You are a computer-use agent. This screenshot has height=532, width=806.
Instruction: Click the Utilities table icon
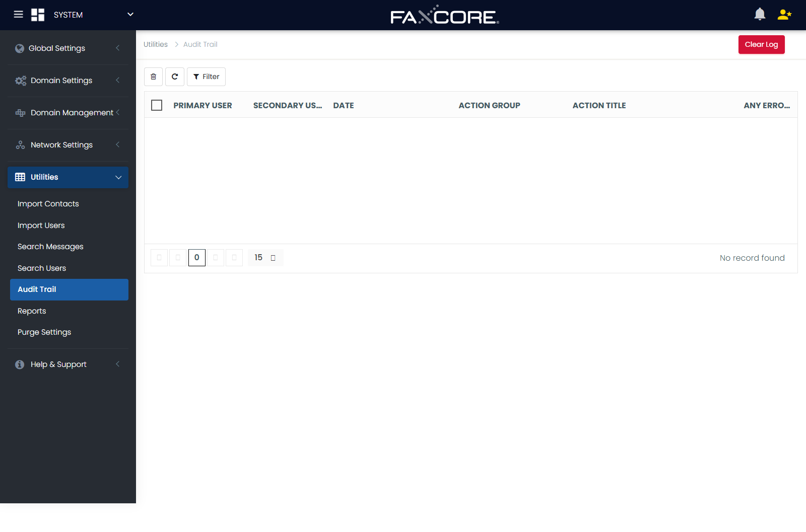point(20,177)
